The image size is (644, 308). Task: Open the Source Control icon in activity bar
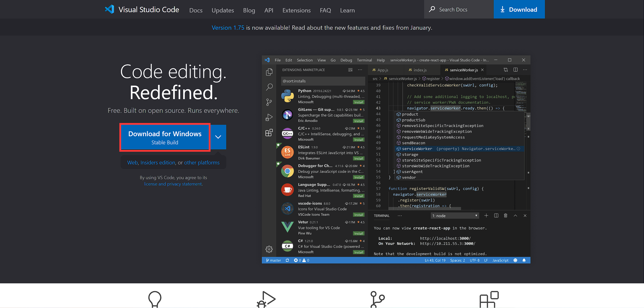pyautogui.click(x=269, y=102)
